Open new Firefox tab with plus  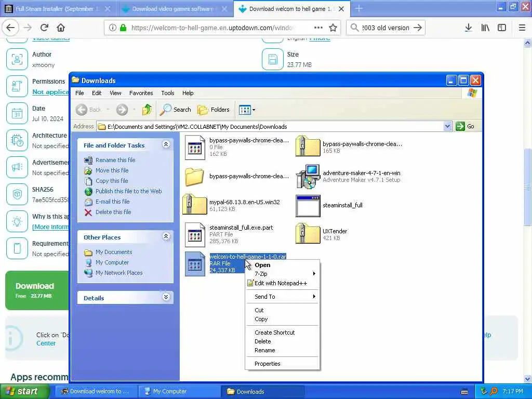(x=358, y=9)
